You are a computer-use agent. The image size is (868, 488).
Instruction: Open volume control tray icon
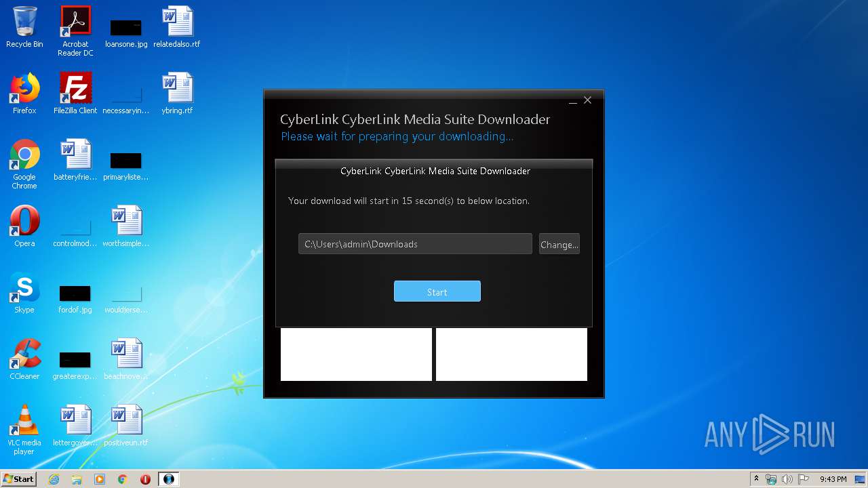[x=787, y=479]
